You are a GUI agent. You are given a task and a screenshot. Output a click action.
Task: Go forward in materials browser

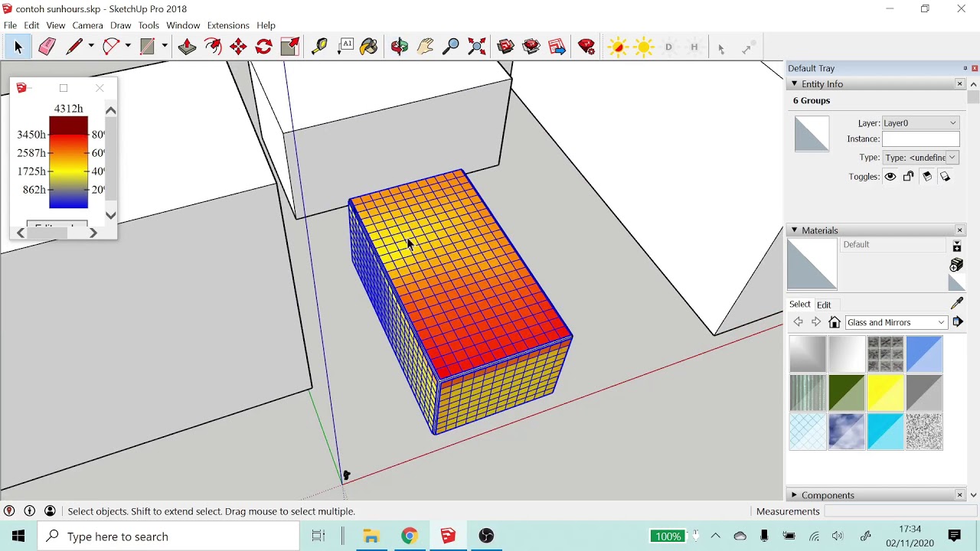[x=816, y=322]
